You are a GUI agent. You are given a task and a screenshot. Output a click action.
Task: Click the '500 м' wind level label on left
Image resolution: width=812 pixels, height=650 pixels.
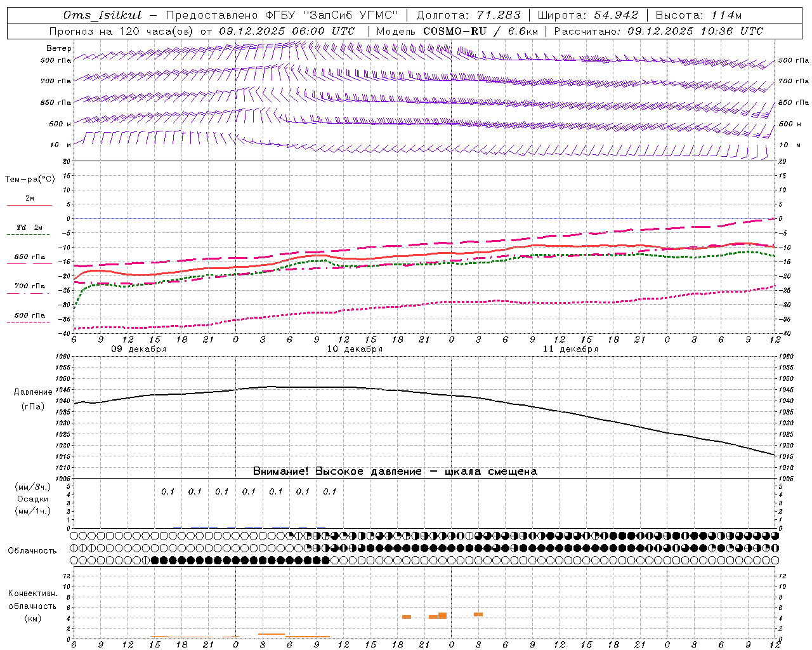pos(60,124)
